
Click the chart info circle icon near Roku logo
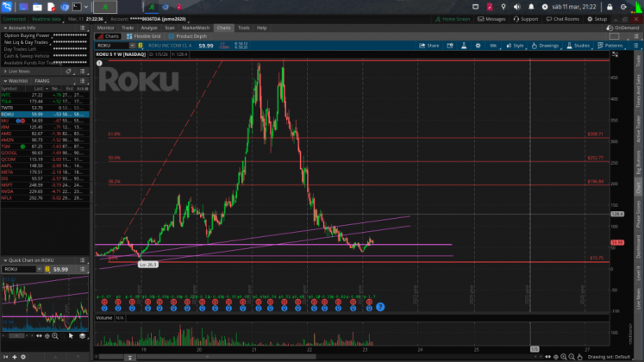[99, 63]
